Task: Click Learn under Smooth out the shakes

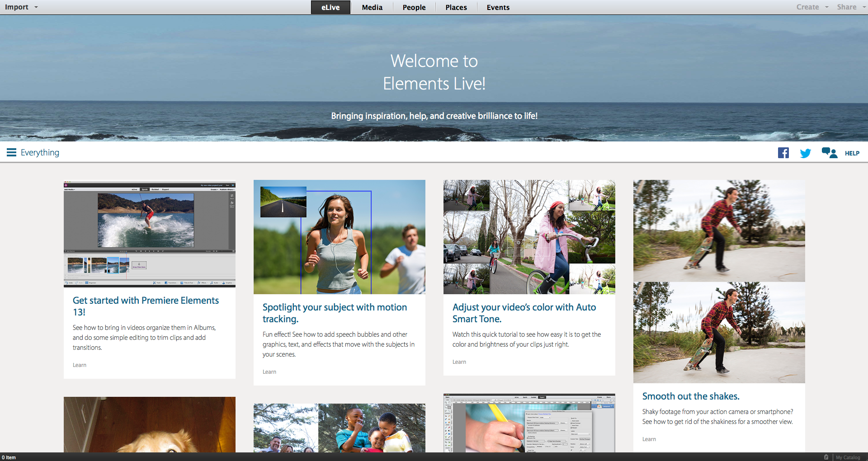Action: coord(649,439)
